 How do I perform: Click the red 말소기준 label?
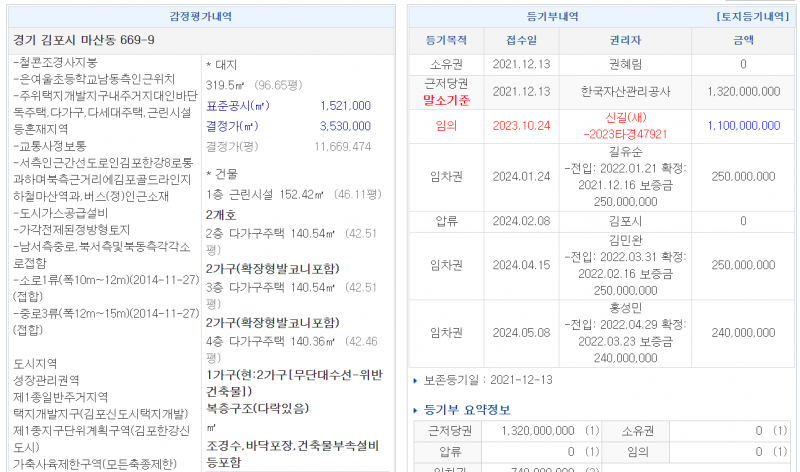tap(445, 100)
